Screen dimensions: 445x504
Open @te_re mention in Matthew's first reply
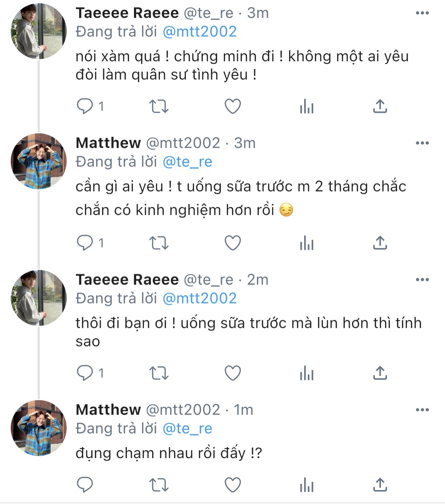[187, 162]
